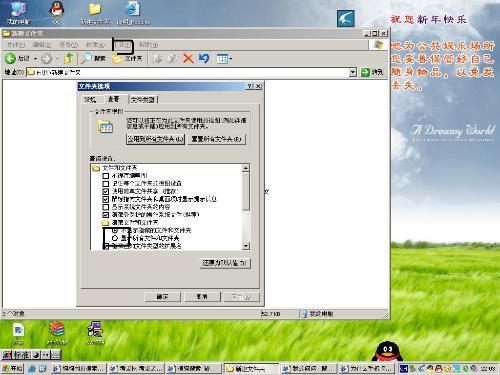Click the Up one level folder icon
Viewport: 500px width, 375px height.
pyautogui.click(x=69, y=58)
